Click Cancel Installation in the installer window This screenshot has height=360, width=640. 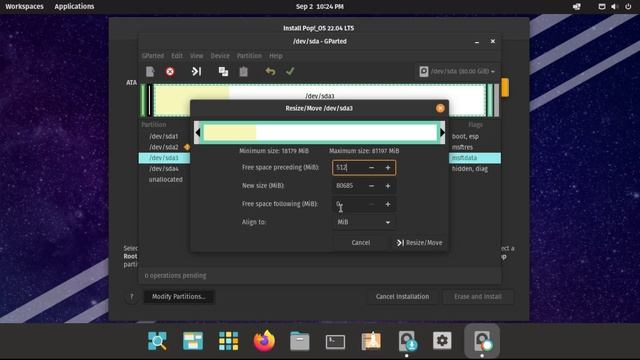[x=402, y=296]
